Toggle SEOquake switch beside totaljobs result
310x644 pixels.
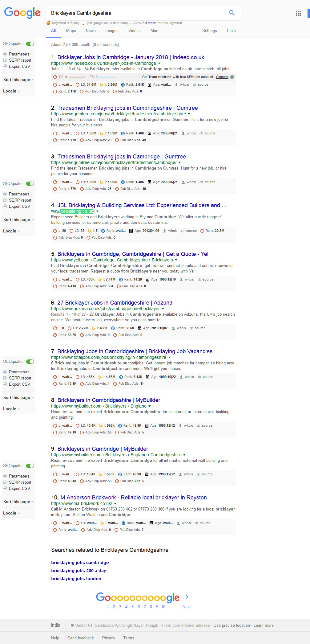30,362
